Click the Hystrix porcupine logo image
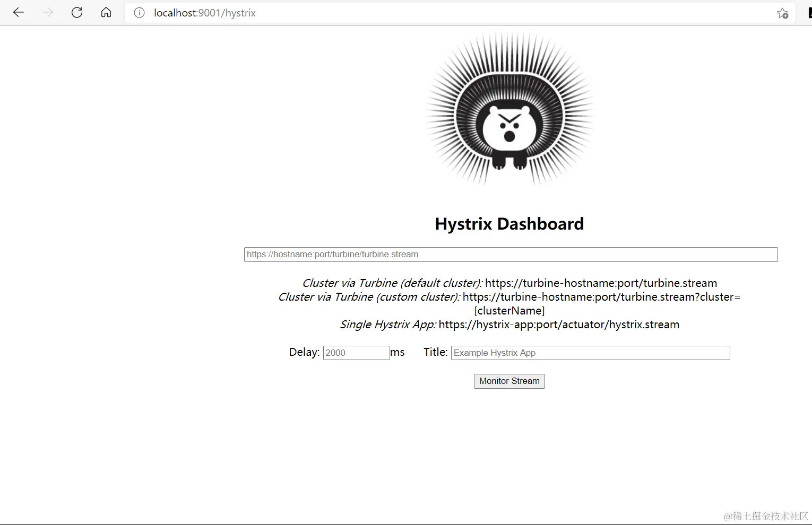This screenshot has width=812, height=525. point(509,109)
